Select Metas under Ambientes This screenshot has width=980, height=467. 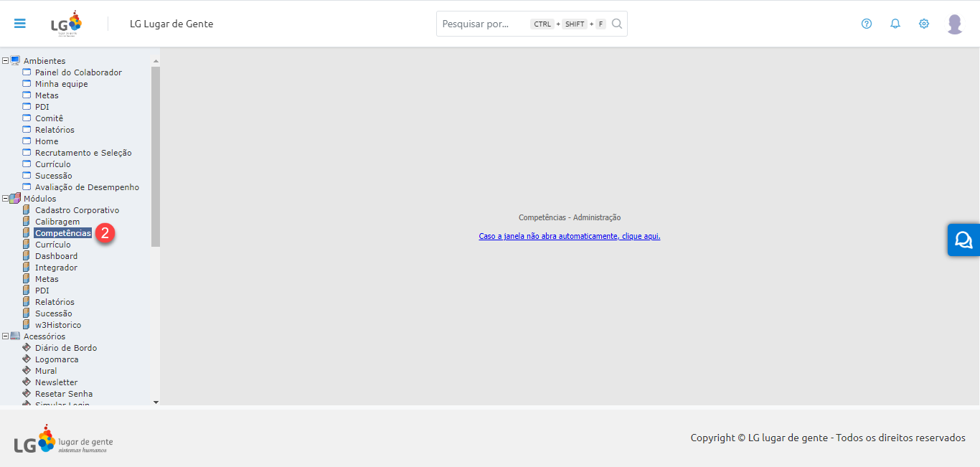(x=47, y=95)
